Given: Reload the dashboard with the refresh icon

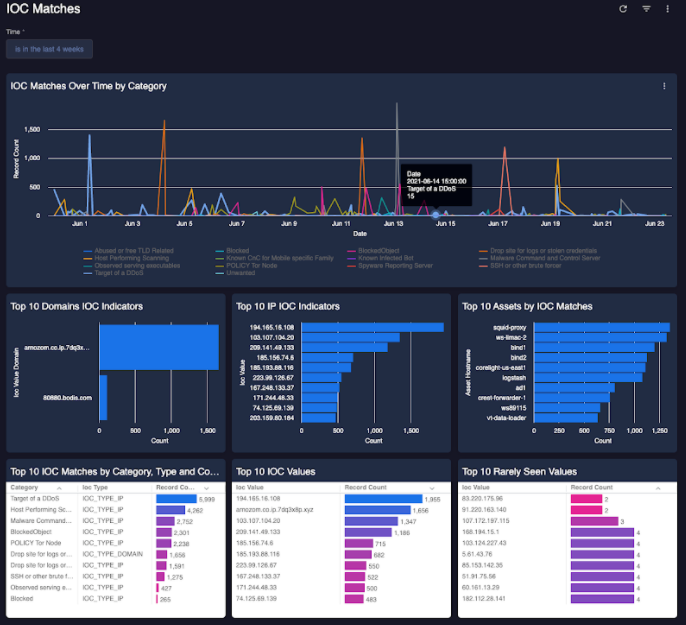Looking at the screenshot, I should pos(623,9).
